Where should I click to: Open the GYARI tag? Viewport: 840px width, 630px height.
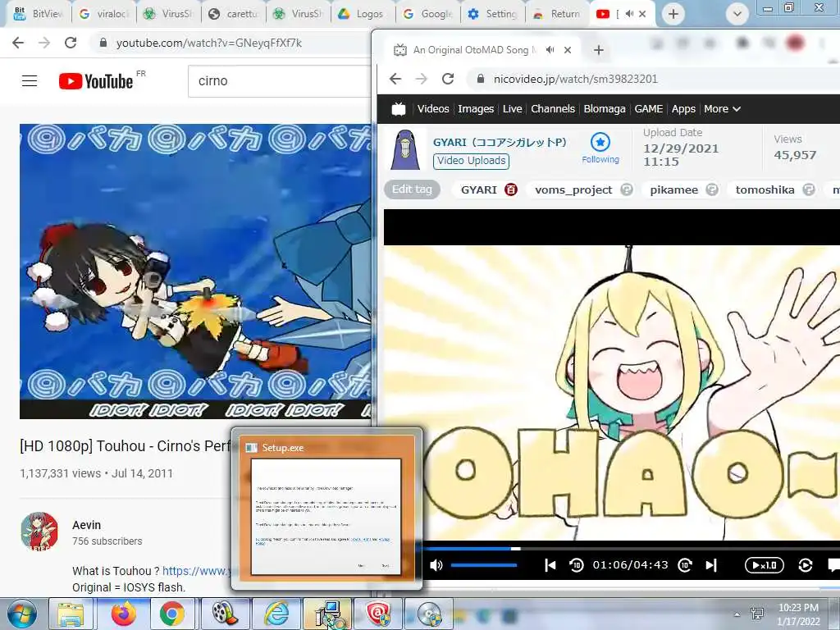[x=479, y=189]
